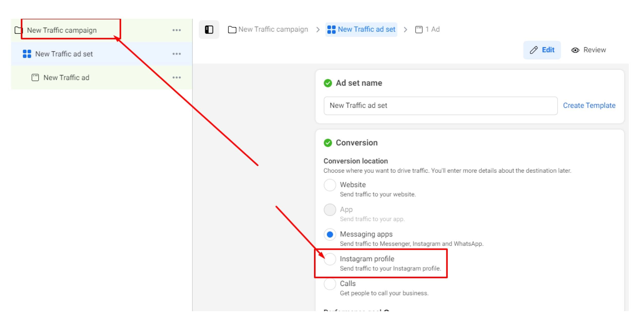
Task: Click the breadcrumb ad set grid icon
Action: click(x=331, y=30)
